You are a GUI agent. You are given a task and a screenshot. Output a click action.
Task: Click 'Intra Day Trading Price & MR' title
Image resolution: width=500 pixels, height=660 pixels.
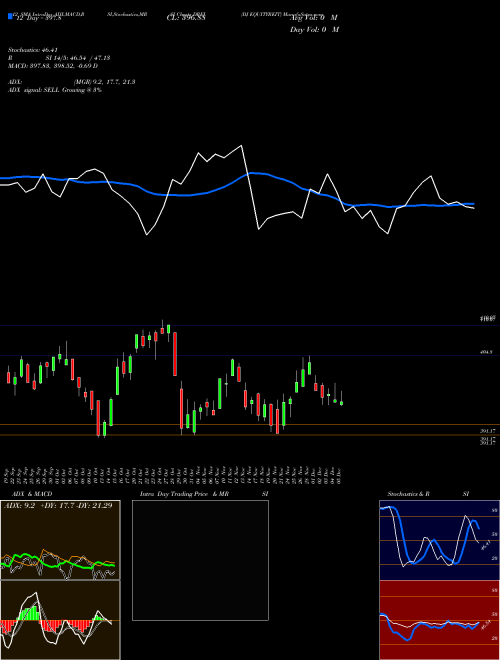(x=184, y=494)
